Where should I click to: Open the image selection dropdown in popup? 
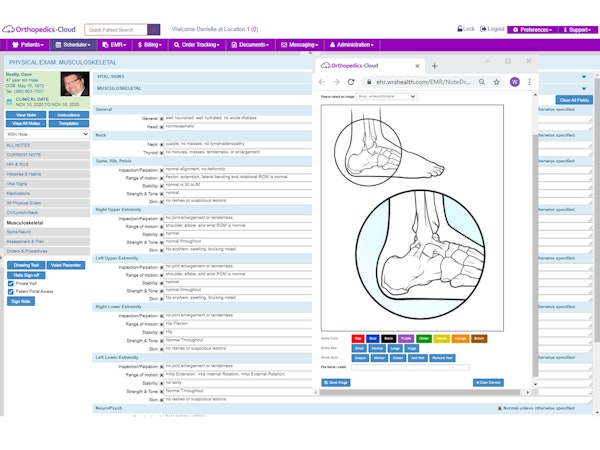tap(387, 96)
